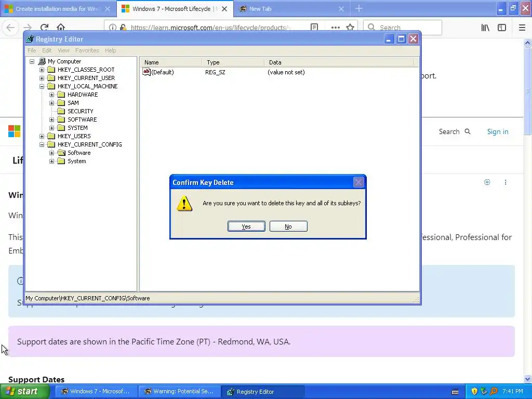Click the browser toolbar Search field
Viewport: 532px width, 399px height.
[403, 28]
